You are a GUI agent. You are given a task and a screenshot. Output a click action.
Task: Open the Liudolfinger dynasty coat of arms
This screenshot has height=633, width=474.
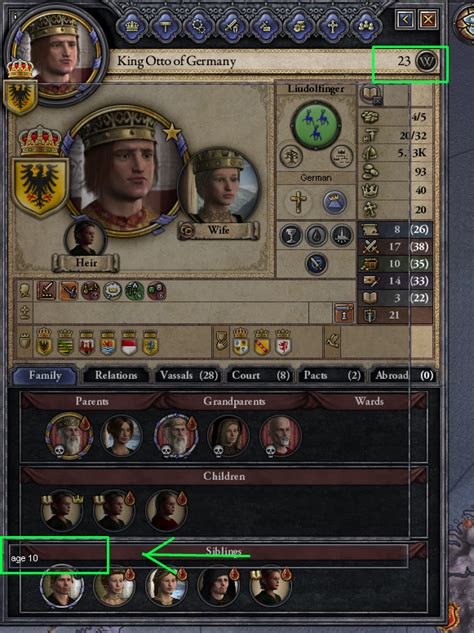316,124
